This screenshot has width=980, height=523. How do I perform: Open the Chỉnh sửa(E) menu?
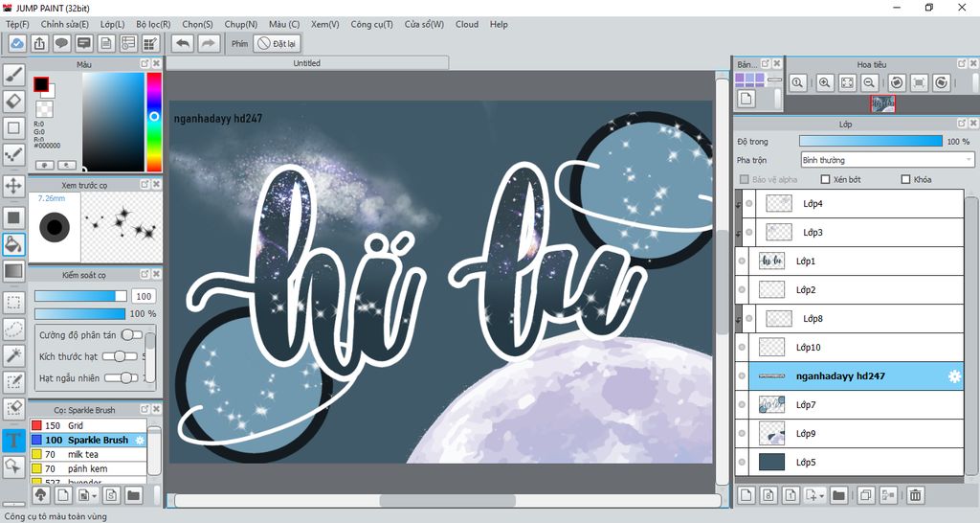(x=65, y=24)
